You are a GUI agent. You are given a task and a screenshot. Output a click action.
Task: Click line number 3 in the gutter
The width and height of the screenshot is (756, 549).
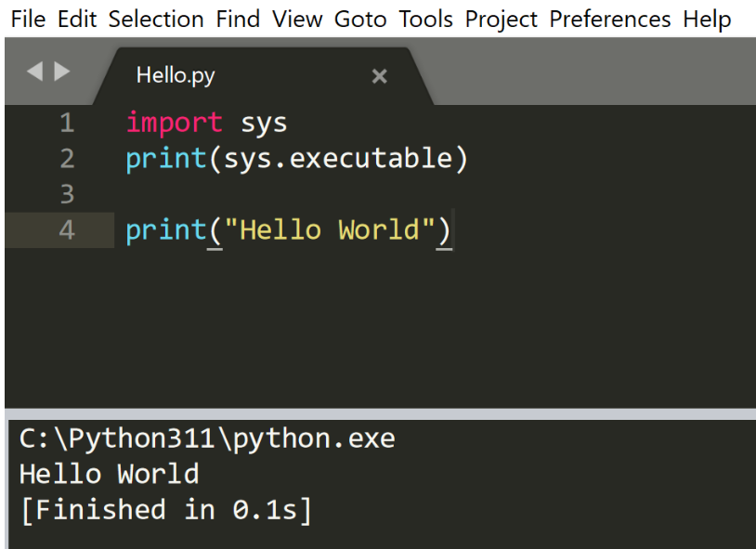click(66, 194)
